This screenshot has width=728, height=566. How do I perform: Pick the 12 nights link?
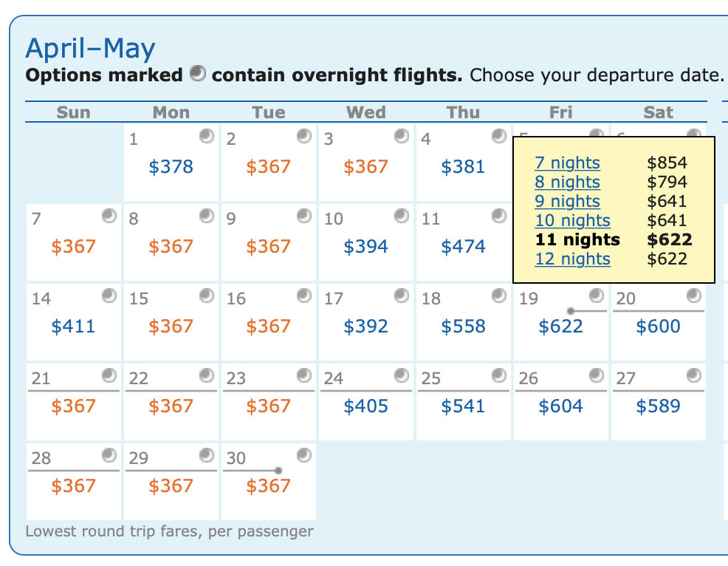point(572,259)
